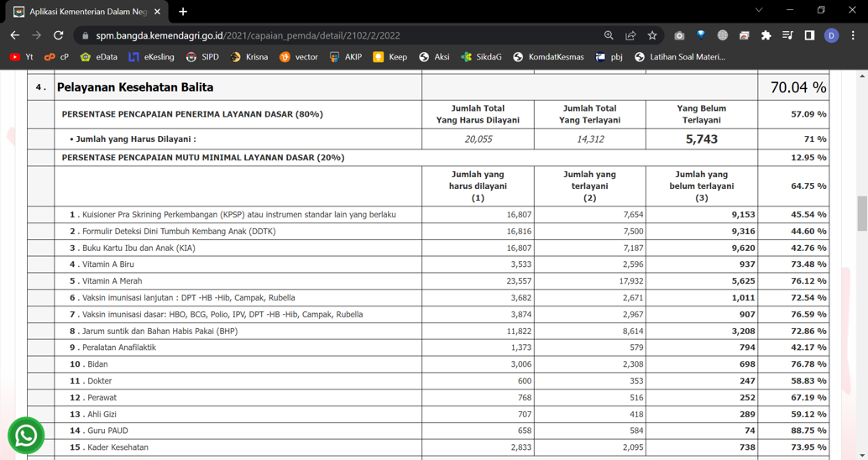This screenshot has height=460, width=868.
Task: Click the 23,557 Vitamin A Merah value
Action: coord(519,281)
